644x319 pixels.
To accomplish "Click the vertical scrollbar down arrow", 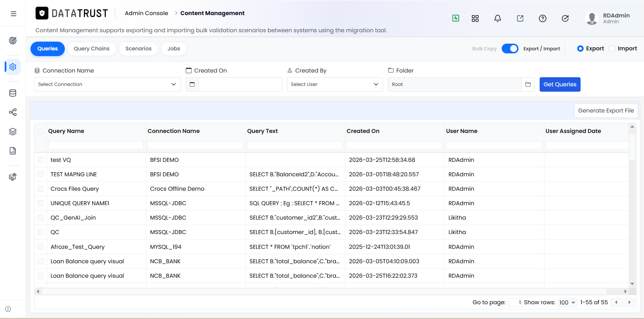I will click(x=632, y=284).
